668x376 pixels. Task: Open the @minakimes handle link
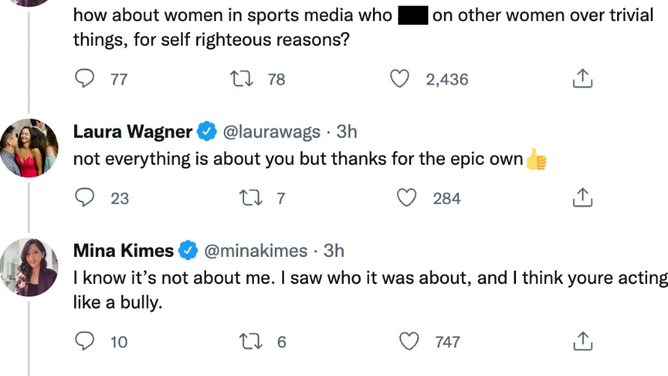pos(256,251)
